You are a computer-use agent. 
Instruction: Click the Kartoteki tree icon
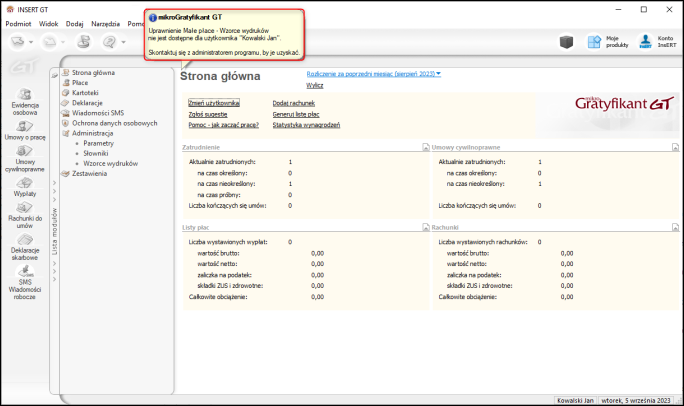66,92
